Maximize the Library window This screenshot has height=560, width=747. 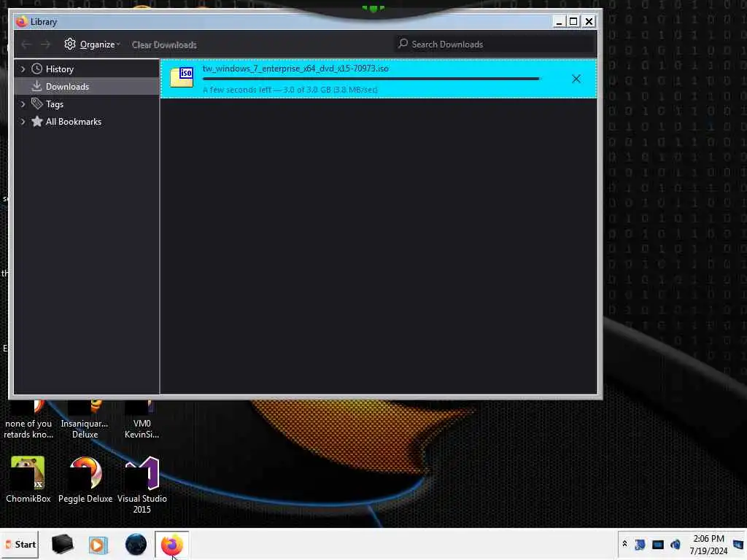(573, 21)
